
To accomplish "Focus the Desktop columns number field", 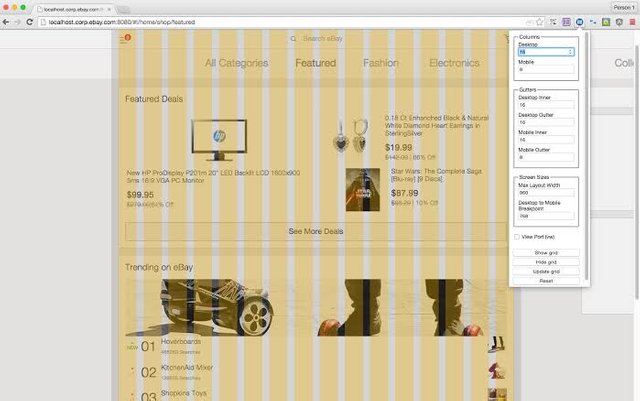I will point(546,52).
